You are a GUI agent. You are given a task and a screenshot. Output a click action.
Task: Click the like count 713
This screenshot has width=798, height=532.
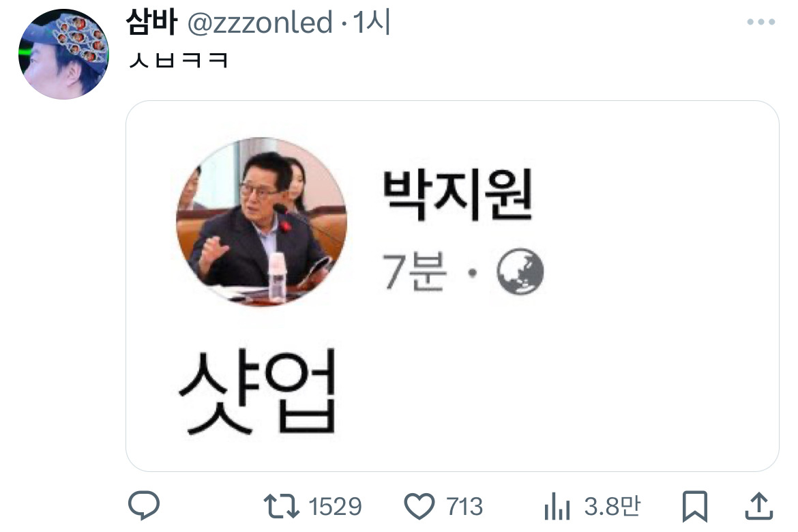pos(464,507)
